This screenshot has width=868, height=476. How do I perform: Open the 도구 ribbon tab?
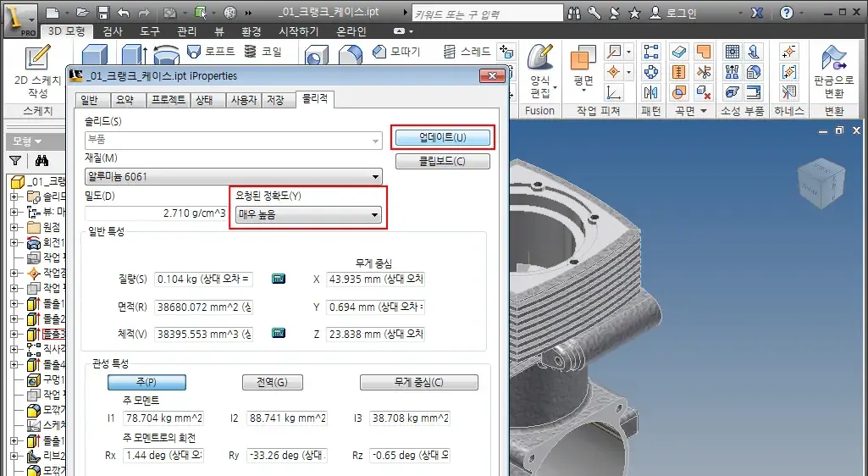click(149, 31)
